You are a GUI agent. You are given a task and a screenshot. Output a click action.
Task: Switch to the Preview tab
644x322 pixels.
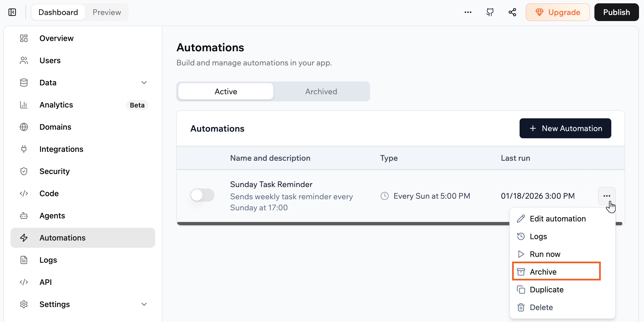click(x=106, y=12)
